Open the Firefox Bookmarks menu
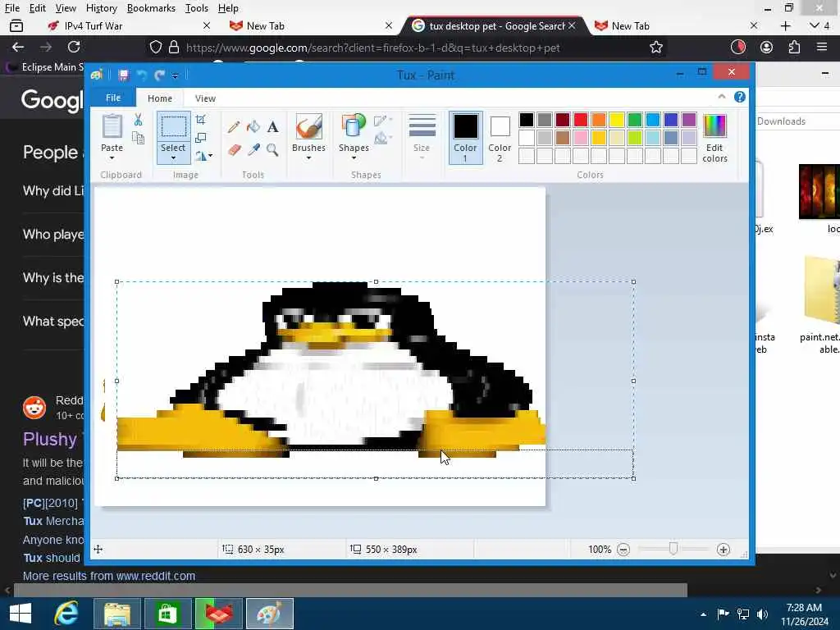 point(151,8)
